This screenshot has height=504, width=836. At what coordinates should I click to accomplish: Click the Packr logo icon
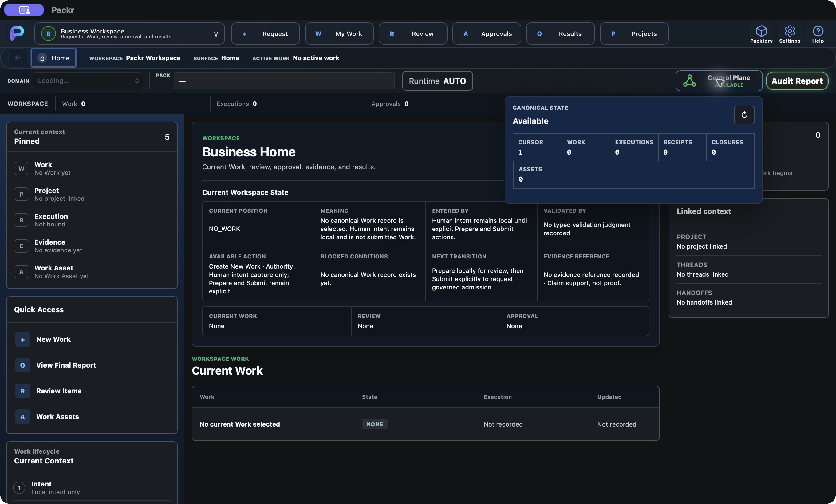[17, 33]
